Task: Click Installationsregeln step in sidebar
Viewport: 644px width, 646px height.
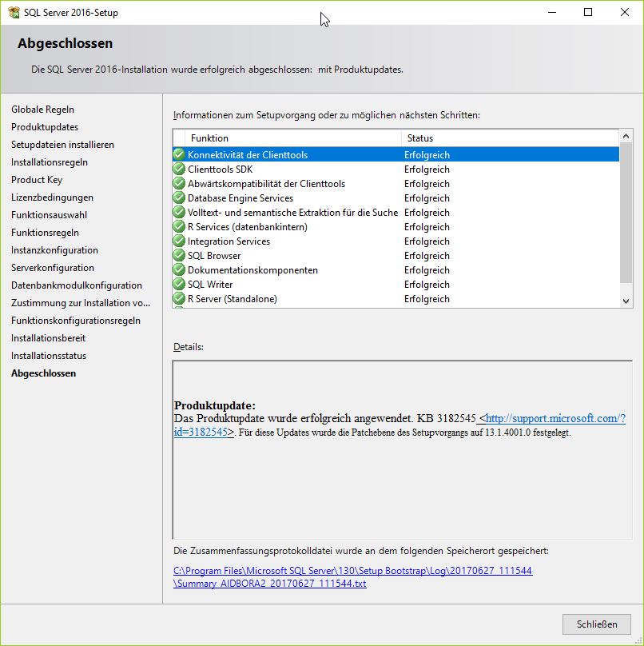Action: [x=50, y=162]
